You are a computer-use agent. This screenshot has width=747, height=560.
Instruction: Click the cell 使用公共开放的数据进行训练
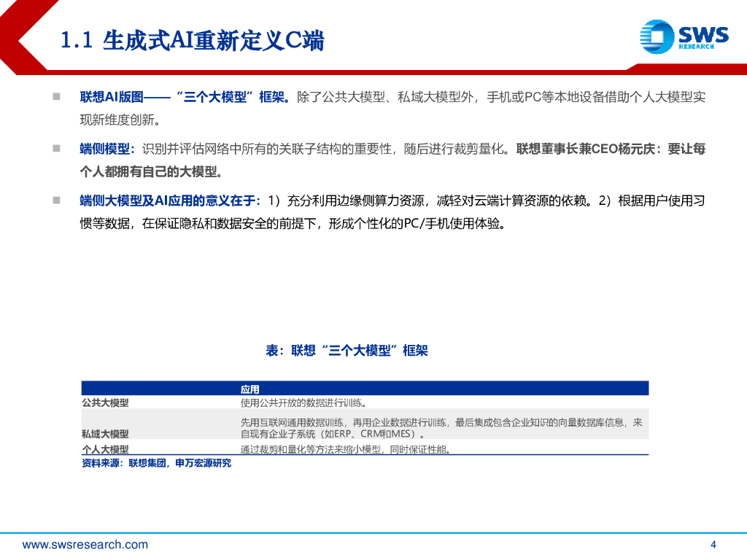point(303,402)
